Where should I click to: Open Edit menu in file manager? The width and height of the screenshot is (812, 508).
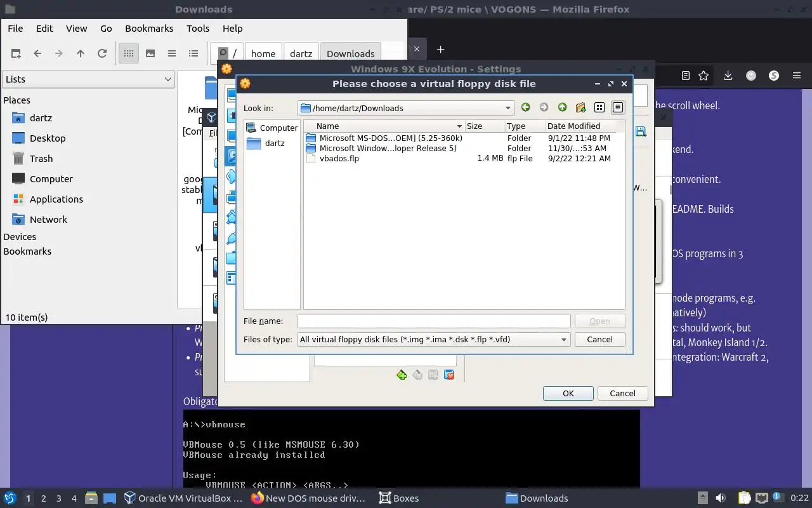point(44,29)
